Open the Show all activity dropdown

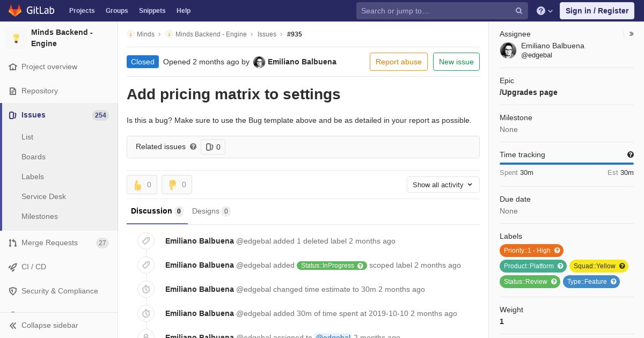point(443,185)
